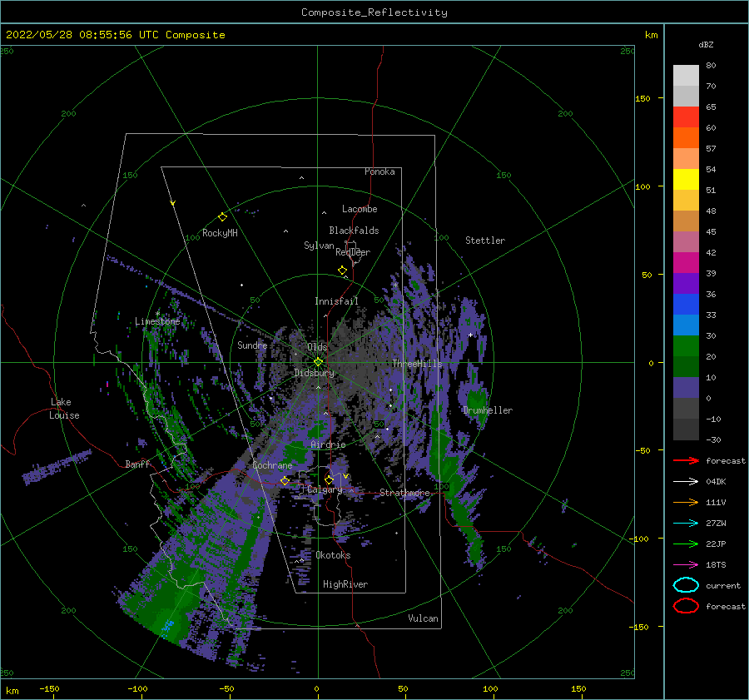Click yellow diamond marker above Calgary label
This screenshot has width=749, height=700.
(x=329, y=479)
